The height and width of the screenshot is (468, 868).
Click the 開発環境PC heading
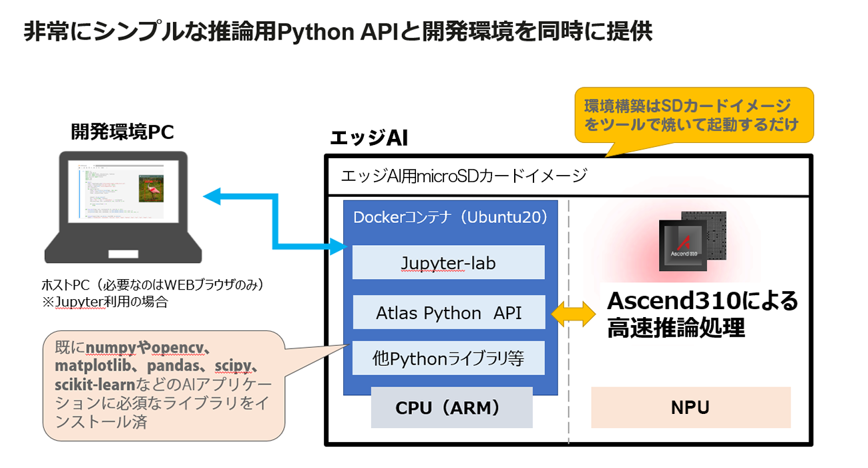[x=122, y=132]
